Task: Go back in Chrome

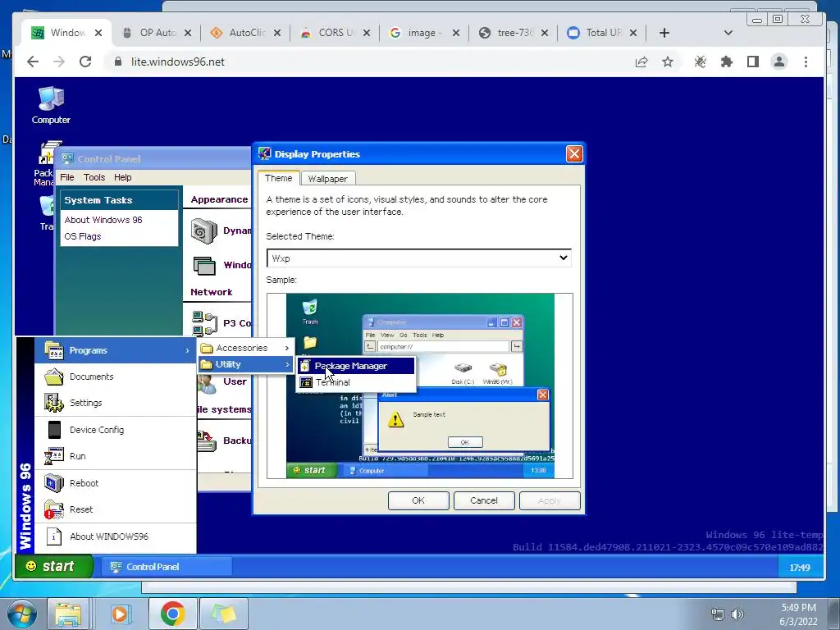Action: tap(33, 62)
